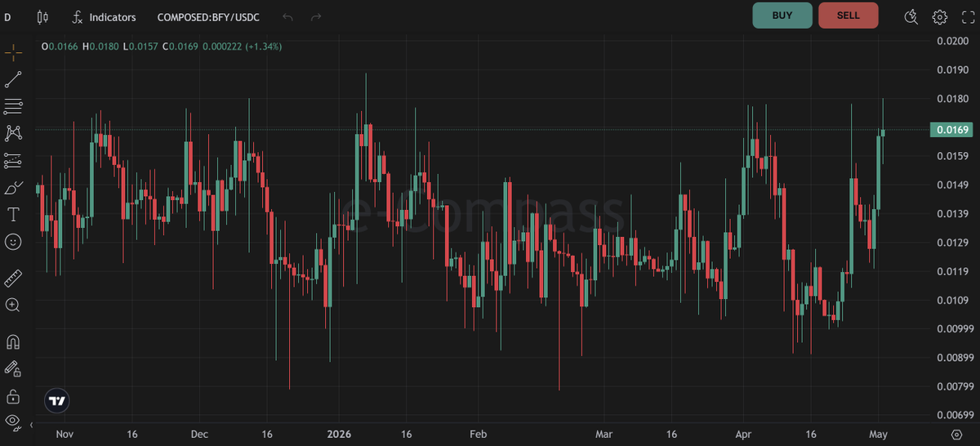Click the TradingView logo on the chart
The image size is (980, 446).
[x=57, y=401]
